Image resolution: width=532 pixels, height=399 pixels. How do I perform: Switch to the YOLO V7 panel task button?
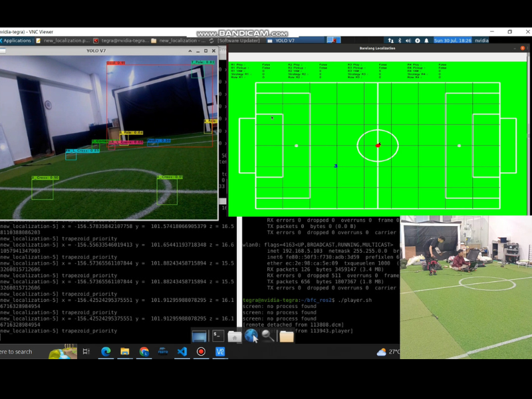tap(284, 41)
